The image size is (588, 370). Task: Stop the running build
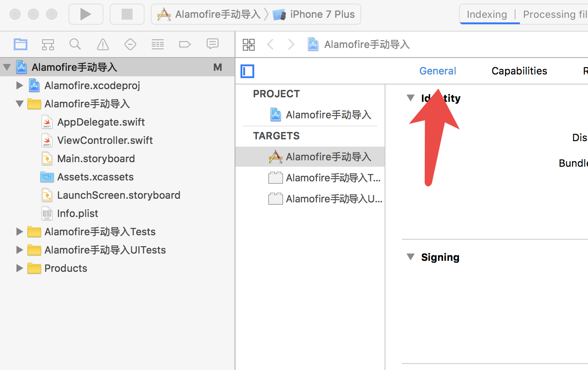click(x=127, y=14)
